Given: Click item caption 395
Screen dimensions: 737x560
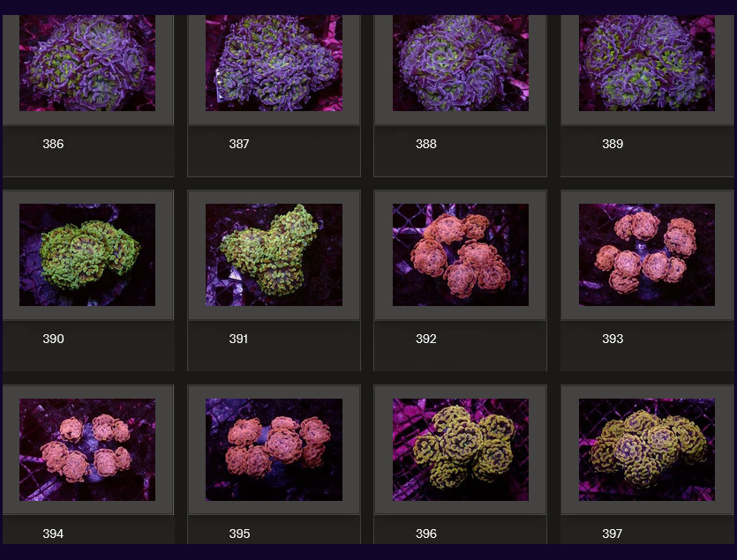Looking at the screenshot, I should tap(239, 534).
